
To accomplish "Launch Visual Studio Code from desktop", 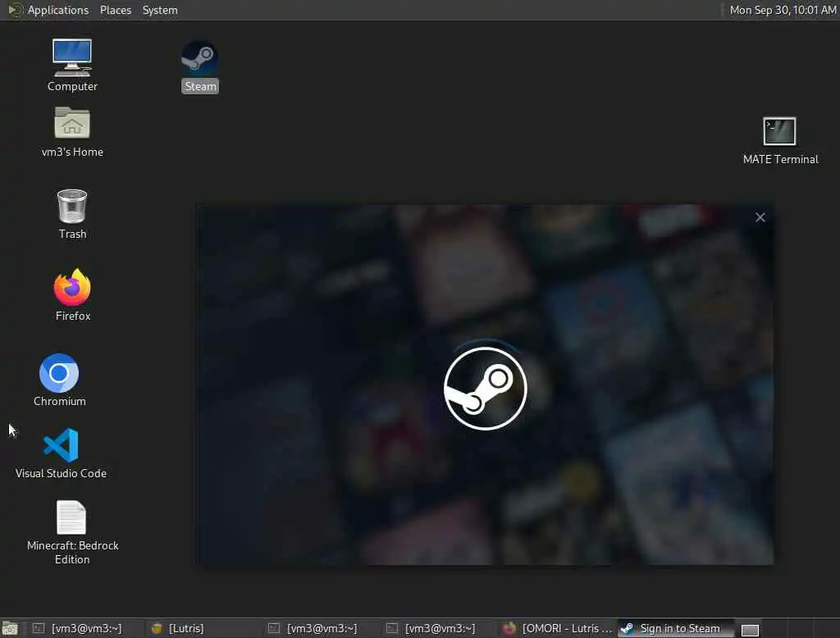I will point(61,453).
